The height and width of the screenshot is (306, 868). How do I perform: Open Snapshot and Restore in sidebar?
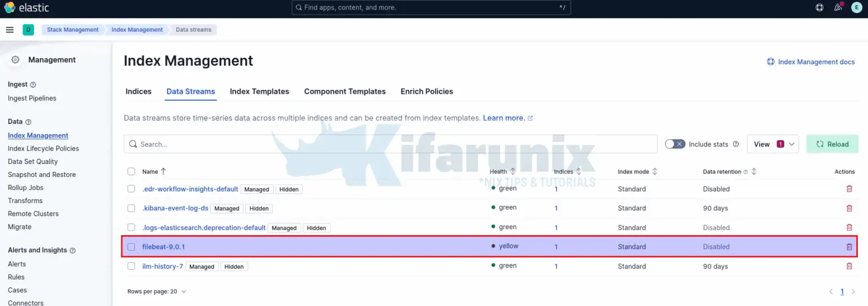[42, 175]
